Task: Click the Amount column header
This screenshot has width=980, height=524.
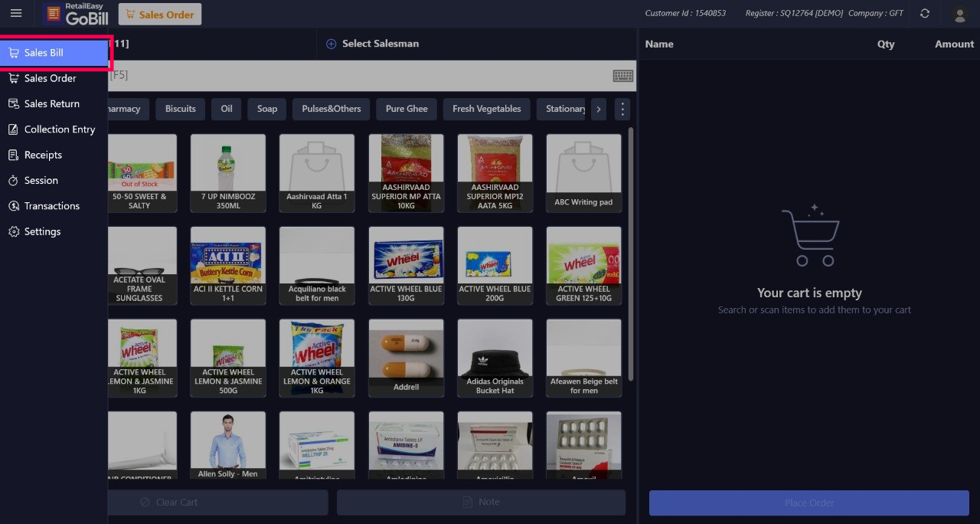Action: pyautogui.click(x=954, y=44)
